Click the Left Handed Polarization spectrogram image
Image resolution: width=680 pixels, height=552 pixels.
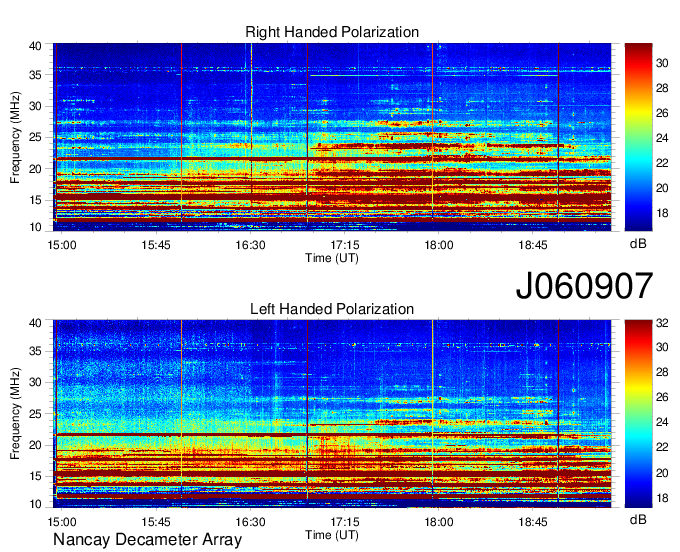tap(332, 414)
